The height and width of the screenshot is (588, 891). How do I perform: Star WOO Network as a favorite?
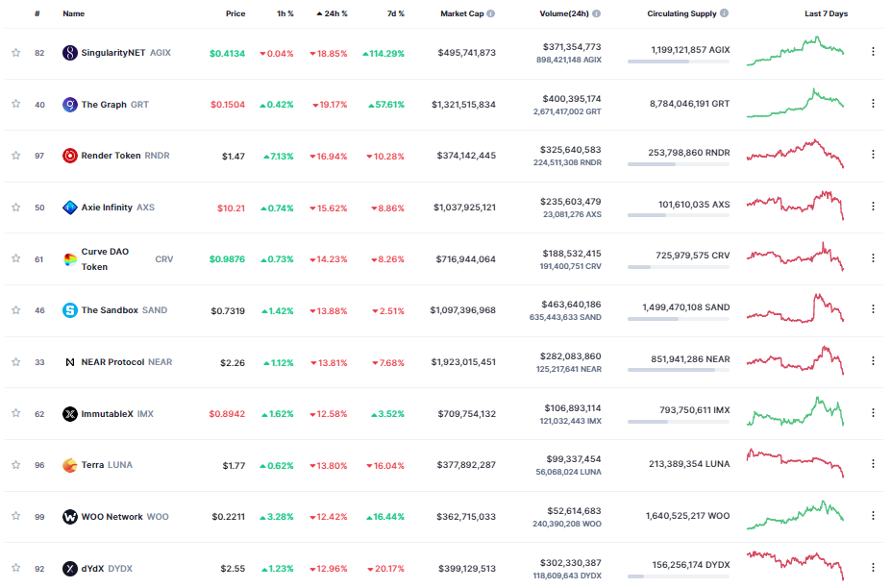pos(16,515)
